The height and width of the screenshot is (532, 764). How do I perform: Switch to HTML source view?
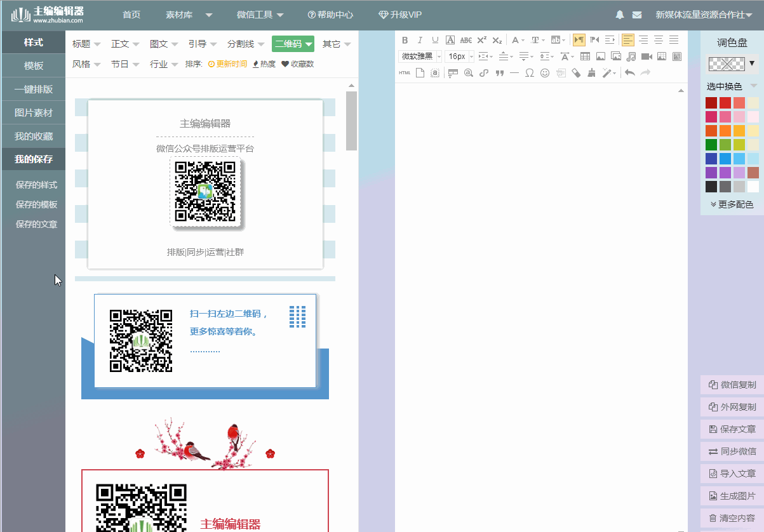(x=405, y=73)
